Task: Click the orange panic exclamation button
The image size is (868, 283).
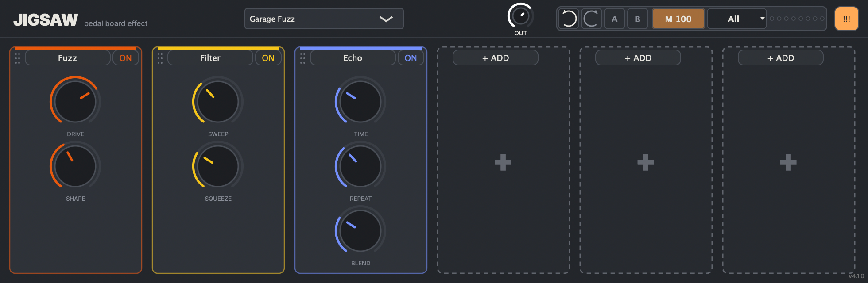Action: (846, 19)
